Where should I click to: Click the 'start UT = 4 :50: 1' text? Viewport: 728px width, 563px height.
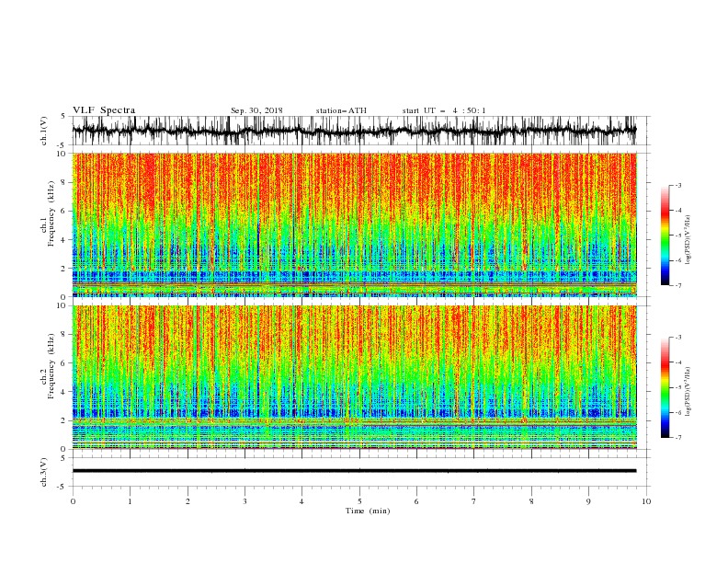(x=443, y=110)
